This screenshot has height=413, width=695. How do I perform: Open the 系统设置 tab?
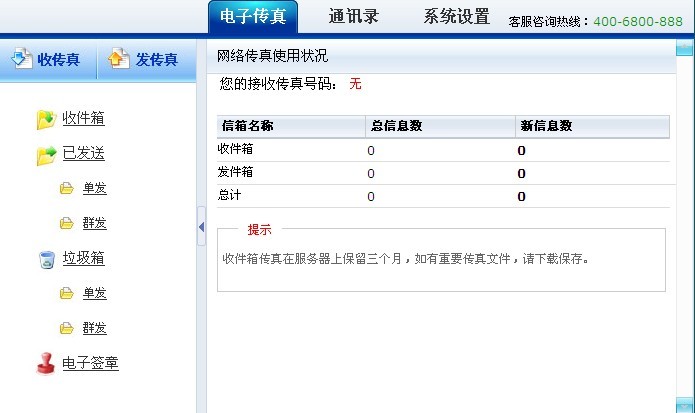[x=457, y=16]
